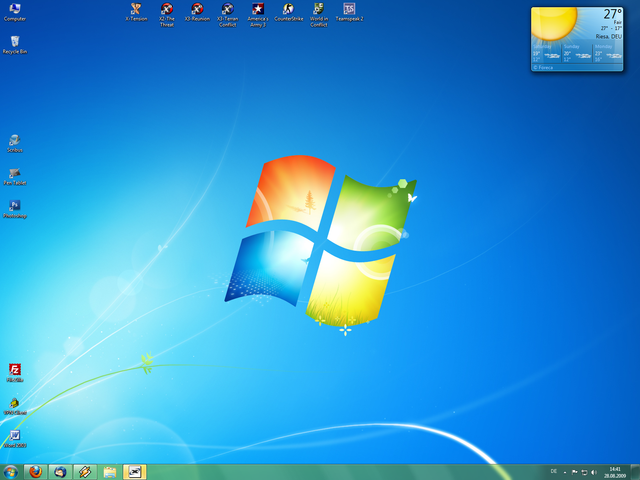Viewport: 640px width, 480px height.
Task: Select the FileZilla desktop icon
Action: [14, 371]
